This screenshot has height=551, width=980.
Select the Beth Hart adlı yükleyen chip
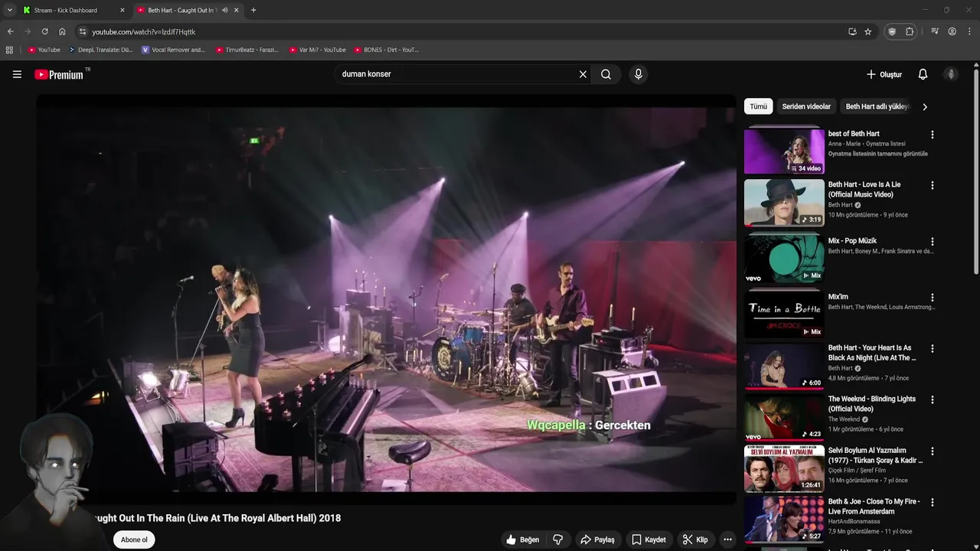click(877, 106)
